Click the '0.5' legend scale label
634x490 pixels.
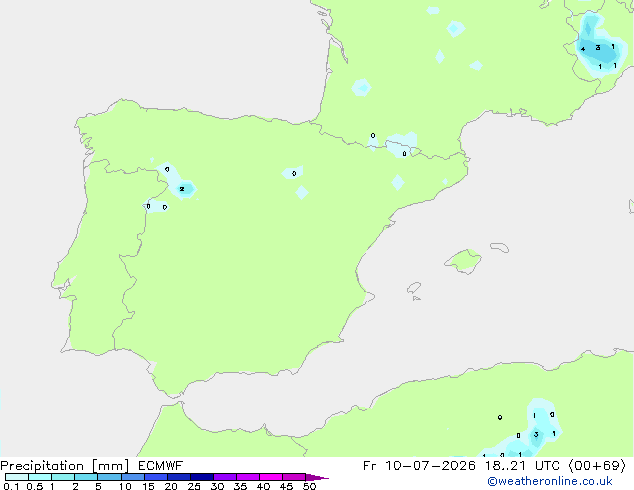35,486
